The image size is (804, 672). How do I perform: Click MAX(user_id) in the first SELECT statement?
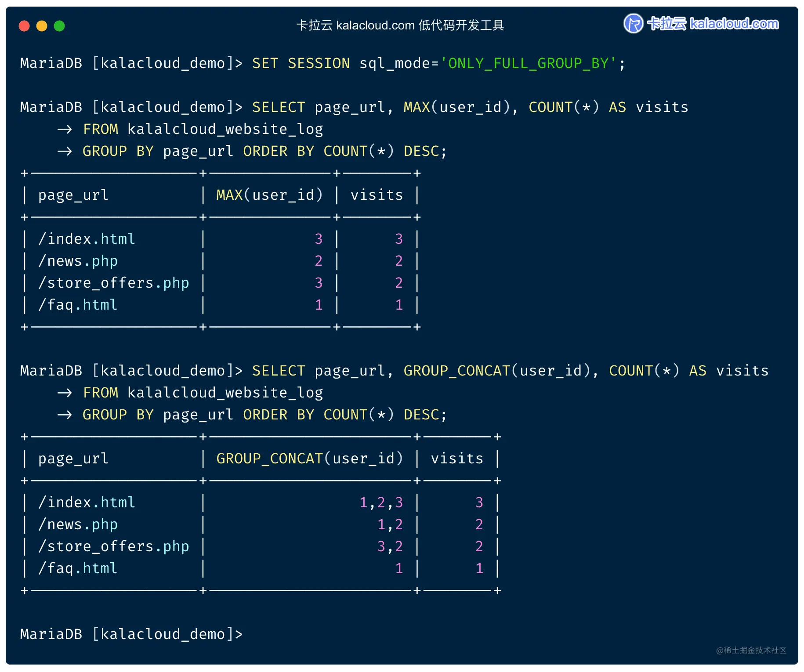(457, 107)
